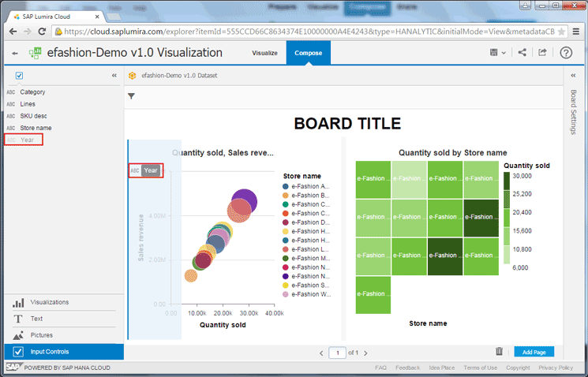The width and height of the screenshot is (588, 377).
Task: Open the Feedback link
Action: tap(407, 368)
